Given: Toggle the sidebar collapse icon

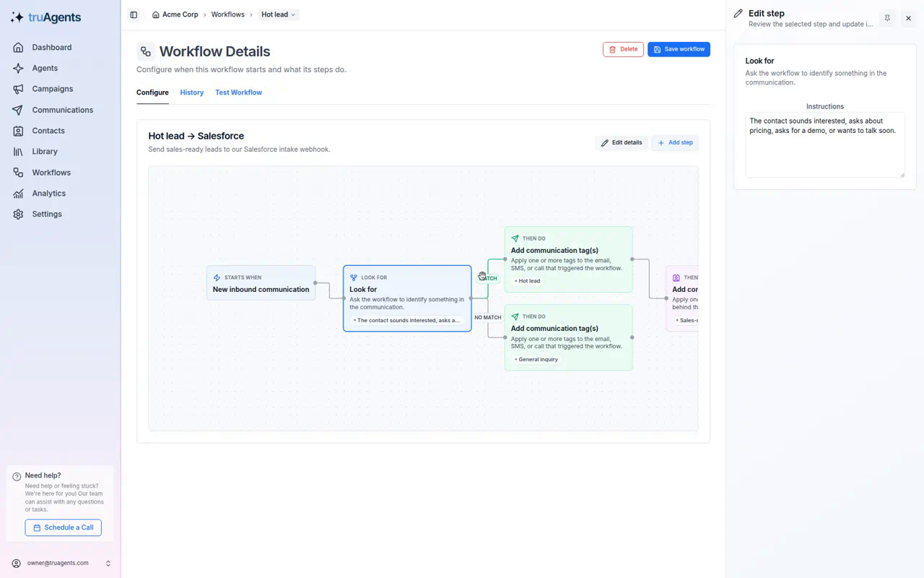Looking at the screenshot, I should point(134,14).
